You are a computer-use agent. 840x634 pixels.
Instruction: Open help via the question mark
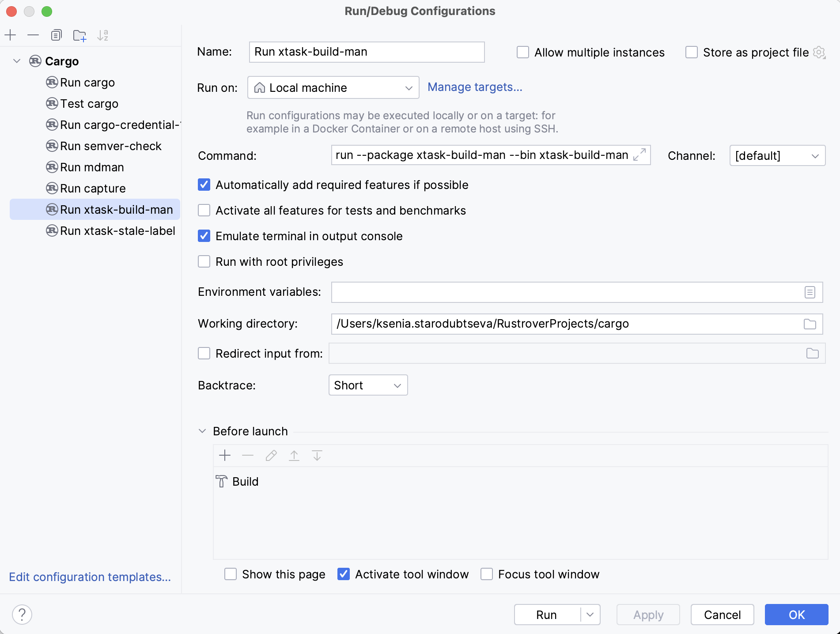point(22,614)
